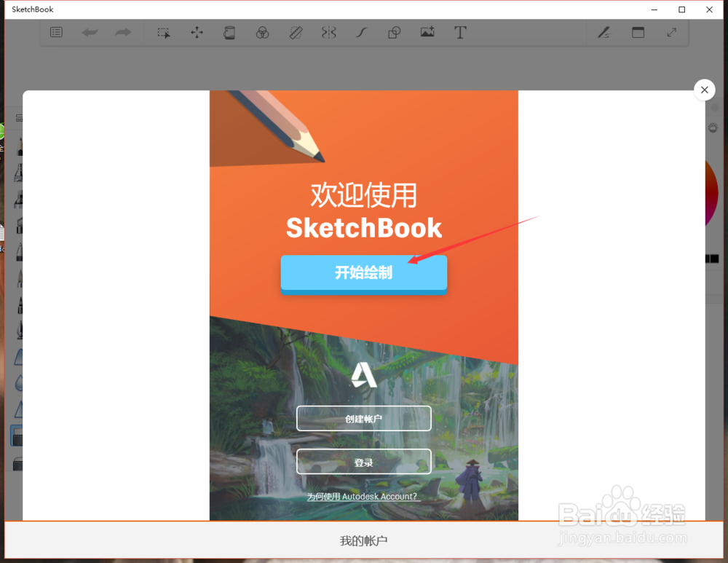Open the 我的帐户 bar at the bottom
728x563 pixels.
363,540
